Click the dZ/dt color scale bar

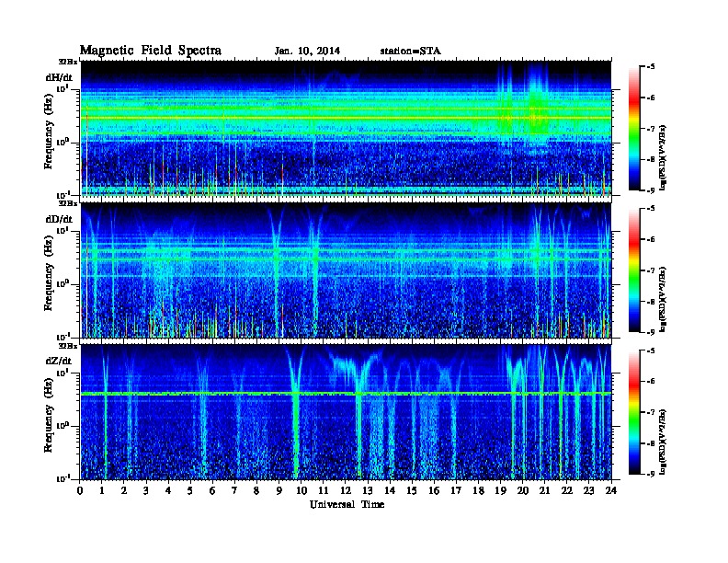click(633, 412)
